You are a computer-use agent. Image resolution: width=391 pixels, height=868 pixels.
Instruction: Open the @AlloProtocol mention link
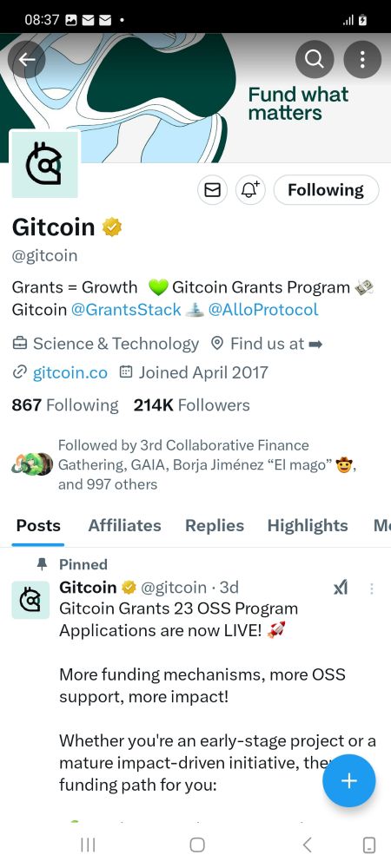[263, 310]
